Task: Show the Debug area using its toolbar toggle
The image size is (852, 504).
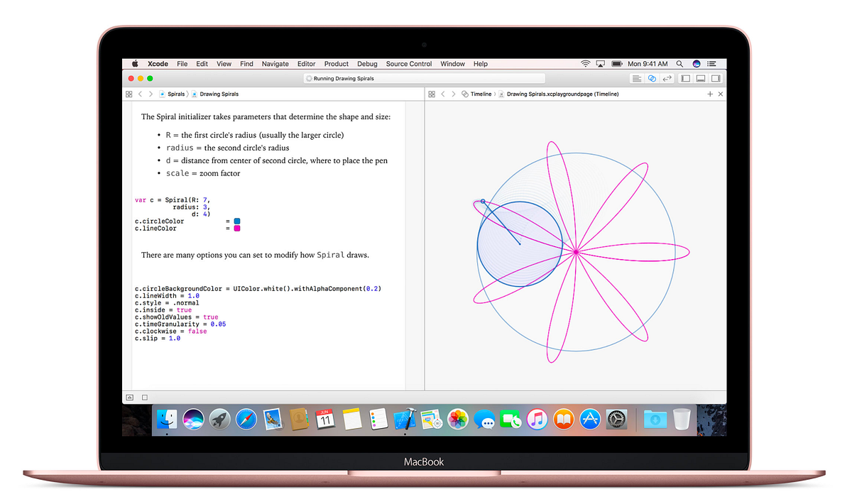Action: [x=701, y=78]
